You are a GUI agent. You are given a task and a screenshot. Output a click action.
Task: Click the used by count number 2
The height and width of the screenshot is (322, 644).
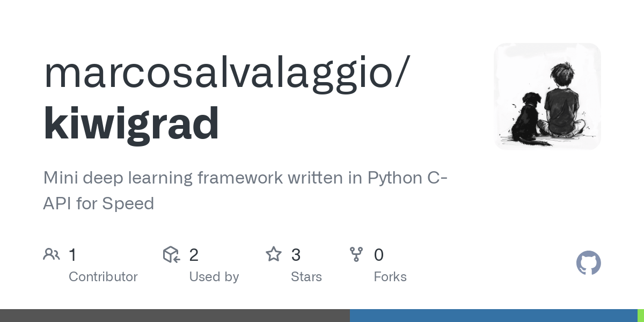[194, 255]
